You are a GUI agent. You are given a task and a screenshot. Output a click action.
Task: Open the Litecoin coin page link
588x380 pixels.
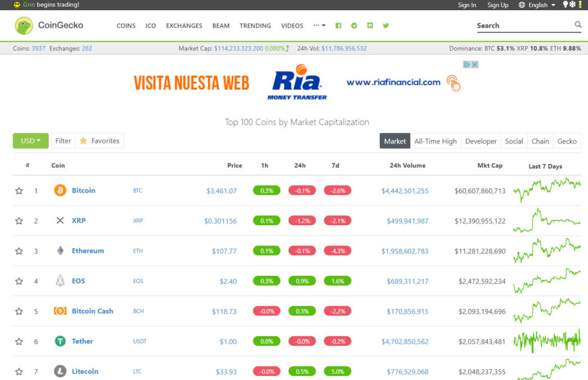coord(85,371)
